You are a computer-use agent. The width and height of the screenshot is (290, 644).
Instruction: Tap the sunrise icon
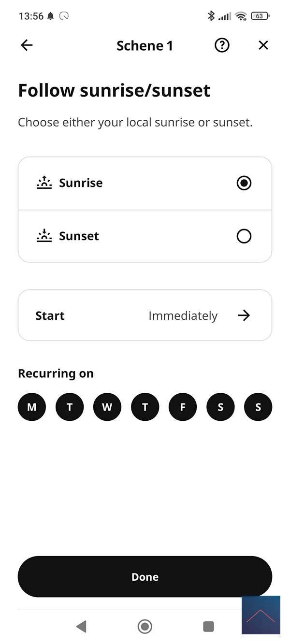(44, 183)
